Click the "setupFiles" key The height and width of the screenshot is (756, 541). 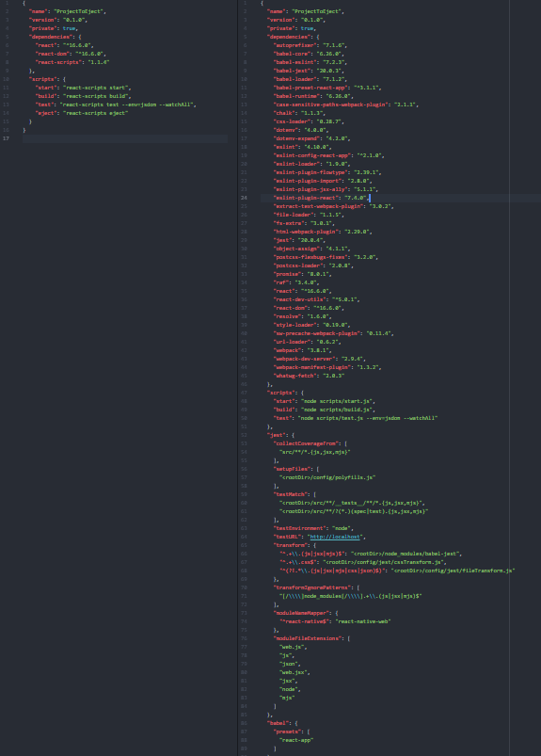(293, 469)
